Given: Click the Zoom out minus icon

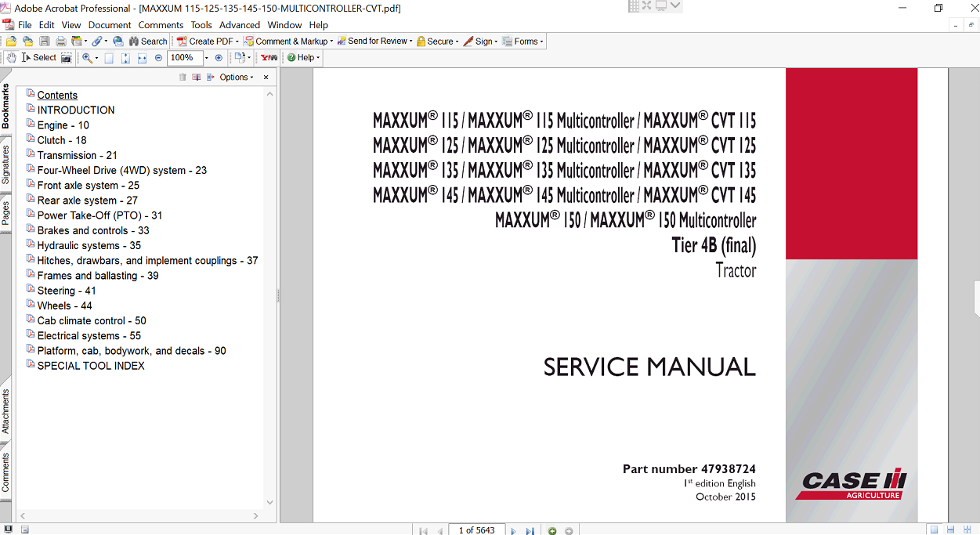Looking at the screenshot, I should [158, 58].
